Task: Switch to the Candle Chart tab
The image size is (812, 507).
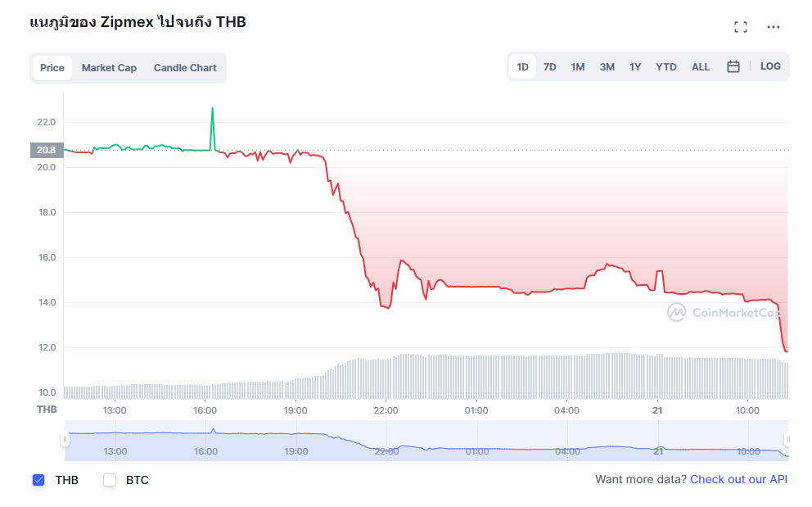Action: [185, 68]
